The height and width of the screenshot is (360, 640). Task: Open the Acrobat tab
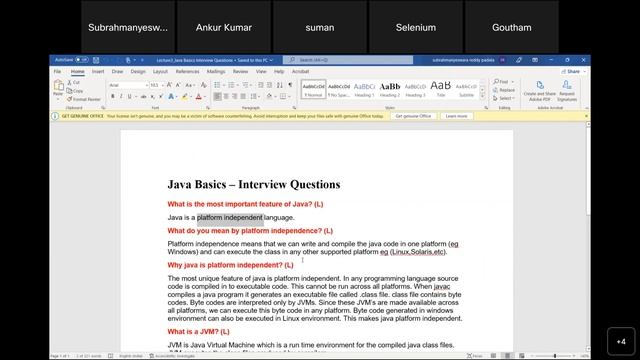pyautogui.click(x=300, y=71)
